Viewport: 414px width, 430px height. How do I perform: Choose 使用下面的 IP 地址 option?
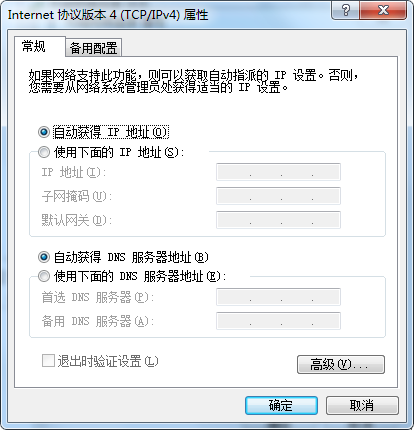tap(44, 152)
